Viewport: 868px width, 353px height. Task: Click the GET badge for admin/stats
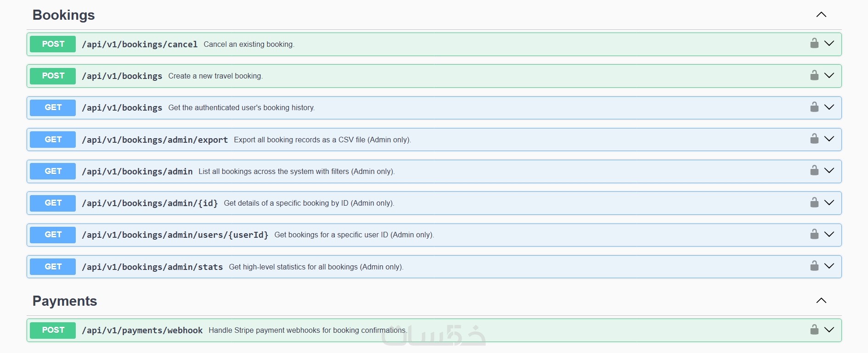pos(53,267)
